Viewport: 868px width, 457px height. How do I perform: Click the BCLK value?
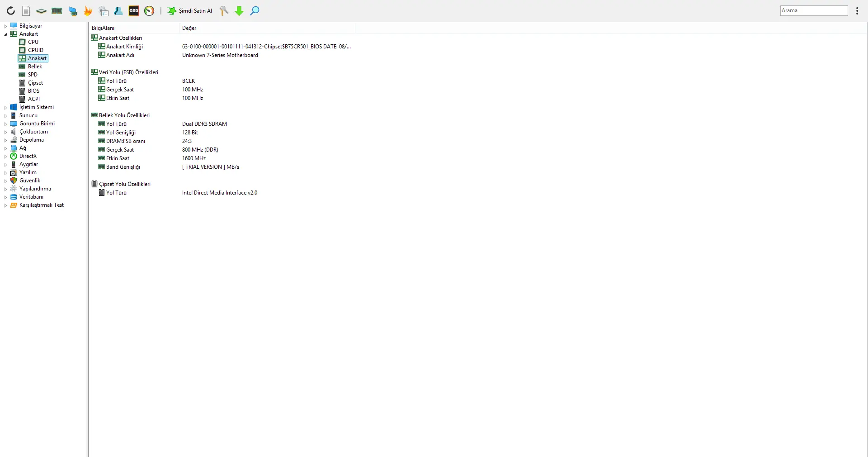pyautogui.click(x=189, y=81)
